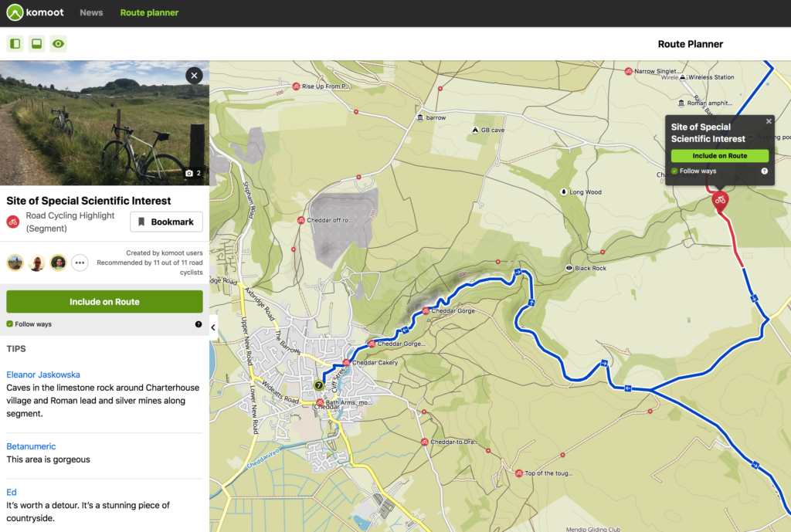
Task: Select the Narrow Singlet... highlight marker
Action: 629,71
